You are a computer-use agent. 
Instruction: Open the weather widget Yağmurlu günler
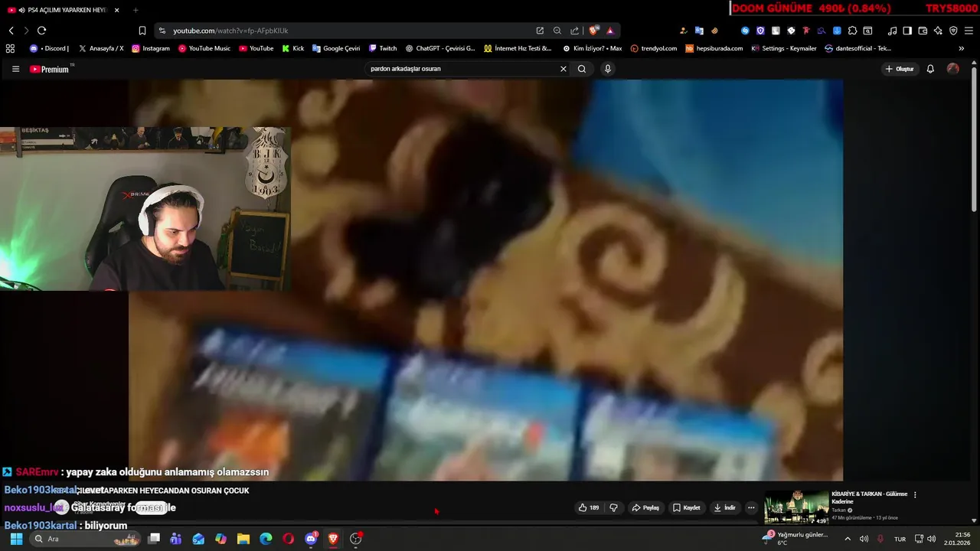coord(795,539)
